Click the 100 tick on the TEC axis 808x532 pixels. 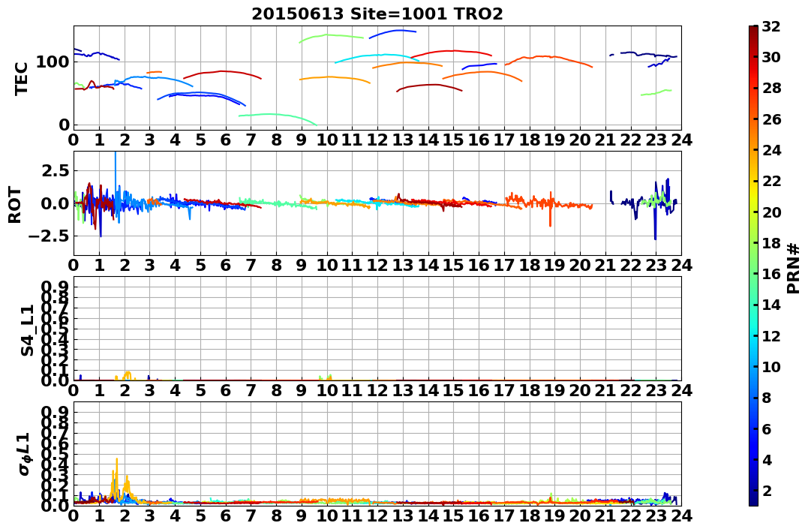(52, 62)
